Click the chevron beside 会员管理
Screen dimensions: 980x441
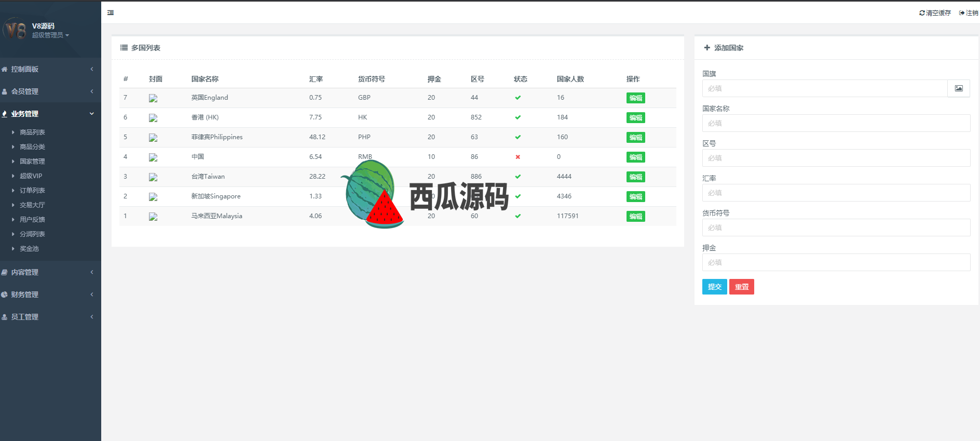click(x=92, y=91)
